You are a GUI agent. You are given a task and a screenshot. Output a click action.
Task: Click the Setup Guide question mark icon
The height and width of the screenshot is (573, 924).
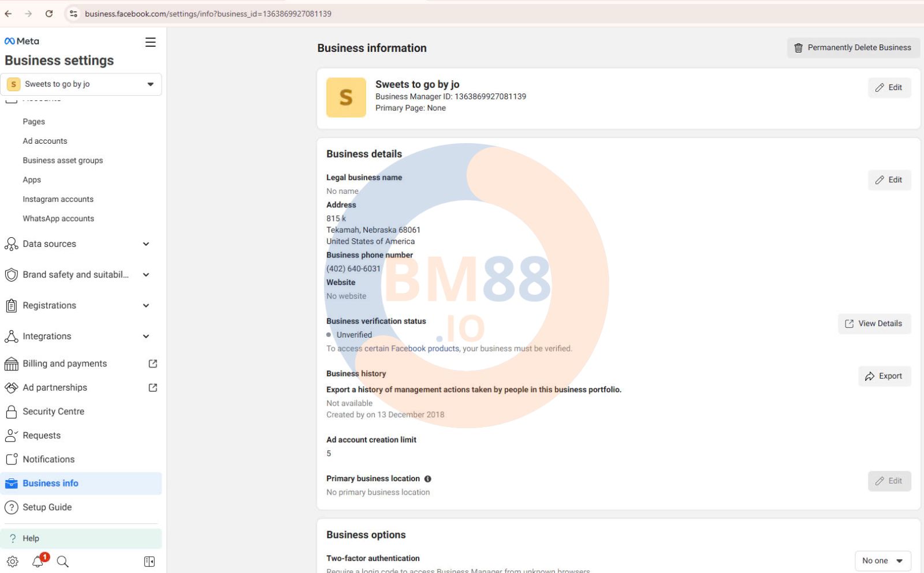11,507
